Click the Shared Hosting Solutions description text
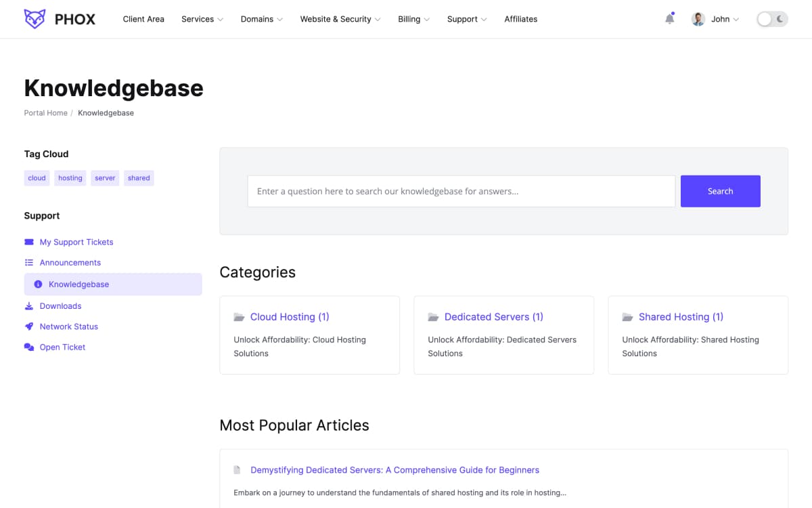This screenshot has height=508, width=812. point(691,347)
